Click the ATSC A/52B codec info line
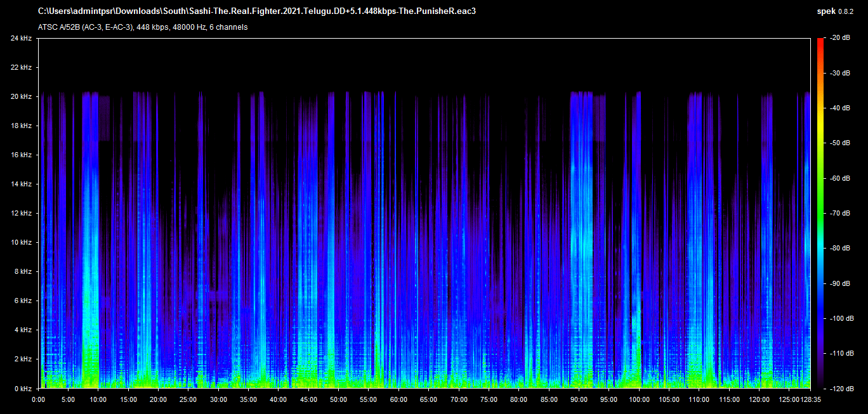Screen dimensions: 868x414 [x=143, y=27]
